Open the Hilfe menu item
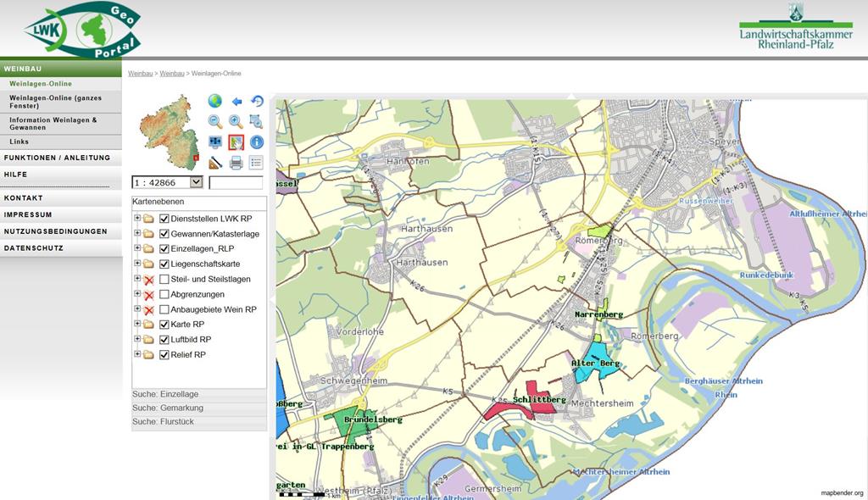 (x=61, y=175)
